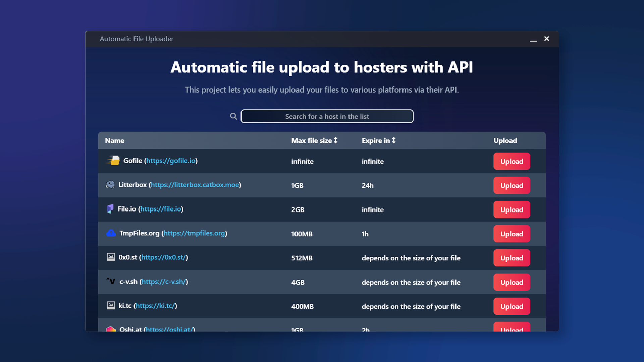Click the 1h expiry for TmpFiles.org
The image size is (644, 362).
[365, 234]
